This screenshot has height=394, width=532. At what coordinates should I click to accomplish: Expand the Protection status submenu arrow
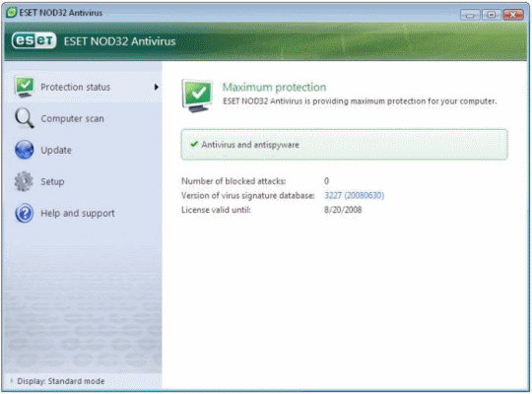pos(156,88)
